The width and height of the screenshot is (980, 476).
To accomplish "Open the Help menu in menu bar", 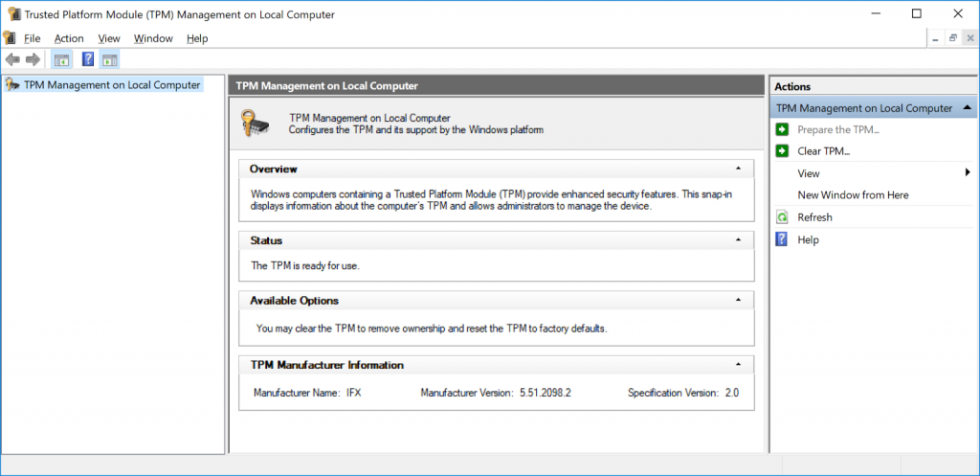I will click(x=197, y=38).
